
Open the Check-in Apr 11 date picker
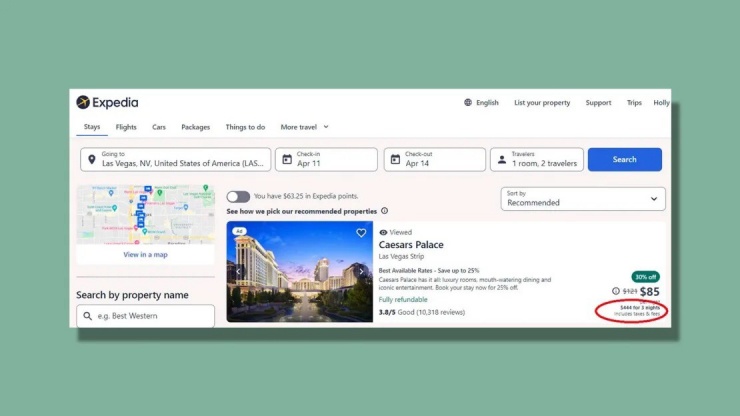[x=326, y=160]
